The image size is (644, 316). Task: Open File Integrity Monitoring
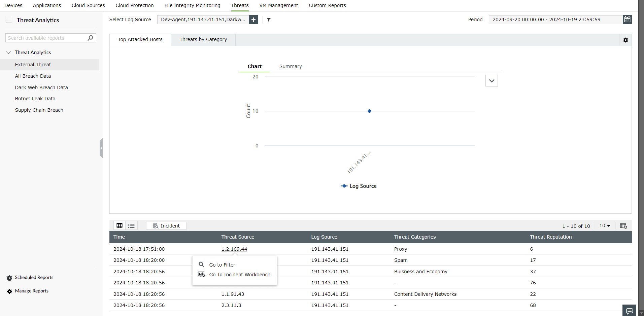[192, 5]
